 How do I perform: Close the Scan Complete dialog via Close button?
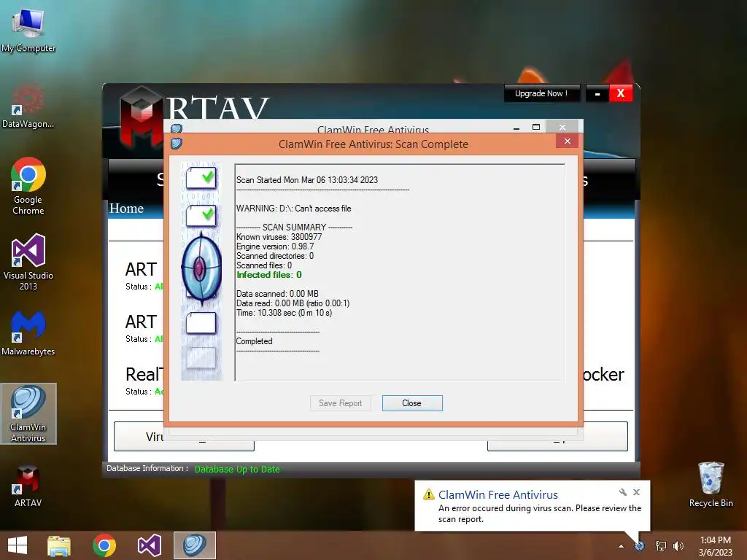coord(412,402)
